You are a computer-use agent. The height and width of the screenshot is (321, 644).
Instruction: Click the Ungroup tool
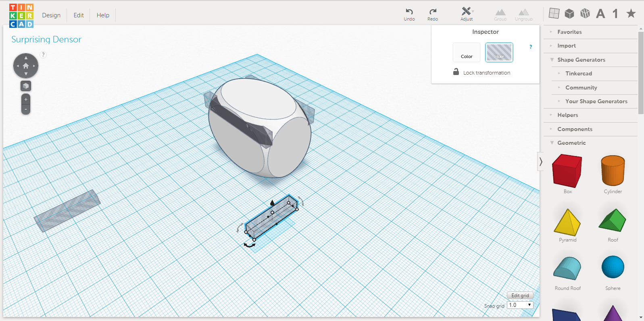(x=524, y=15)
